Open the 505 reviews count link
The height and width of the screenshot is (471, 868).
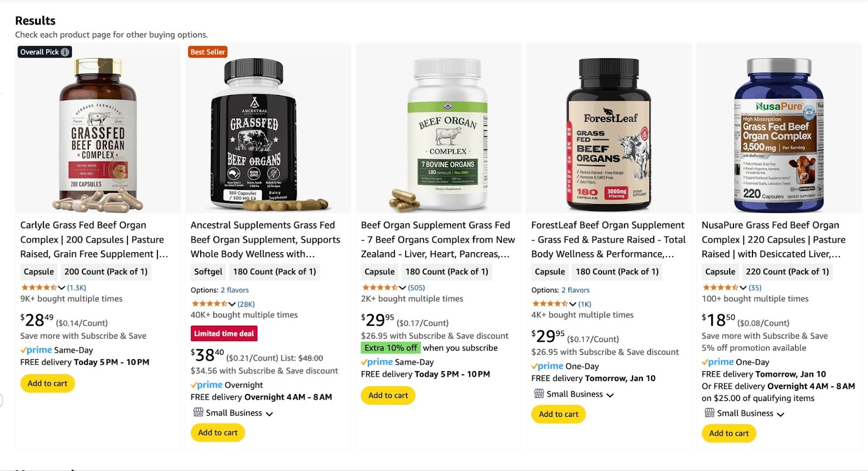click(417, 288)
